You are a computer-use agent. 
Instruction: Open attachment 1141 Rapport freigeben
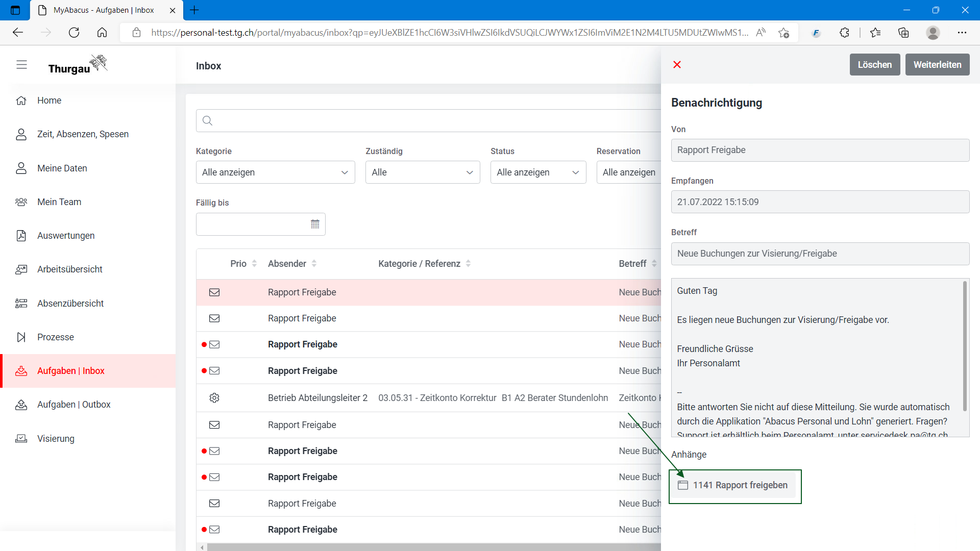740,485
